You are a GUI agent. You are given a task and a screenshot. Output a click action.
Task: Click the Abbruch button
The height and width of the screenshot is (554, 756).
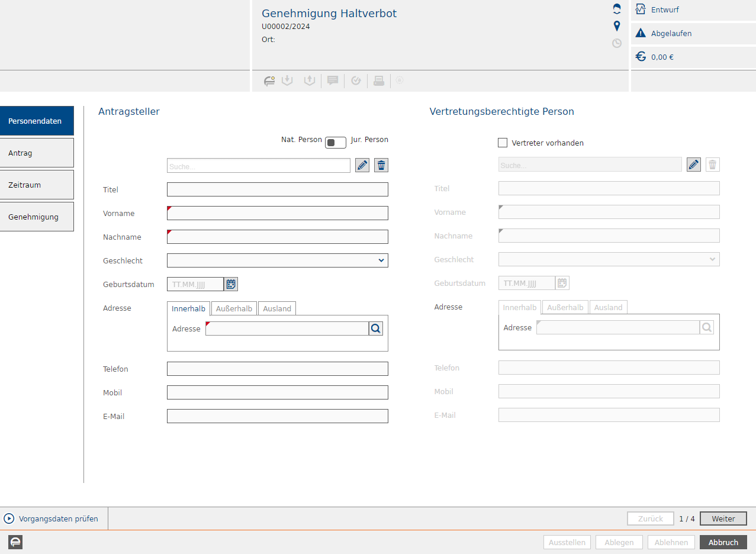[x=723, y=542]
